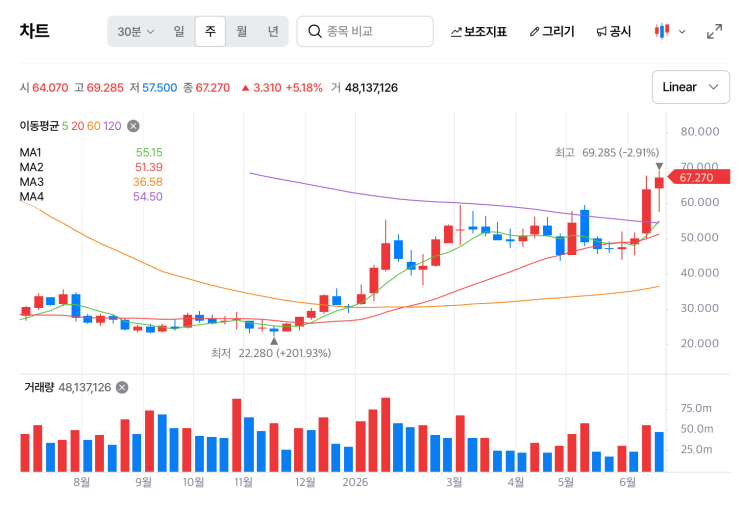
Task: Remove the 거래량 volume indicator
Action: (122, 388)
